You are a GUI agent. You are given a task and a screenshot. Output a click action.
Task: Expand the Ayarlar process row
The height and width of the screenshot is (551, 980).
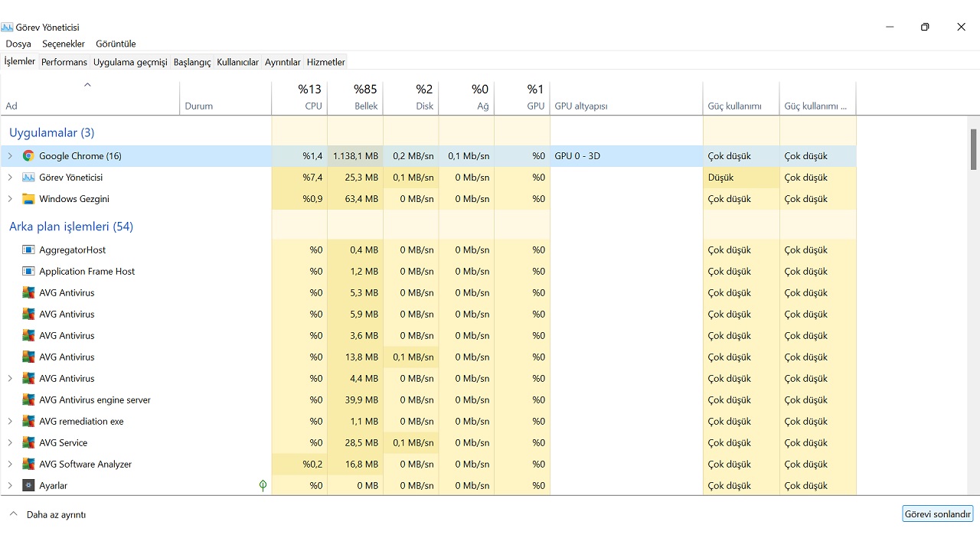point(10,486)
